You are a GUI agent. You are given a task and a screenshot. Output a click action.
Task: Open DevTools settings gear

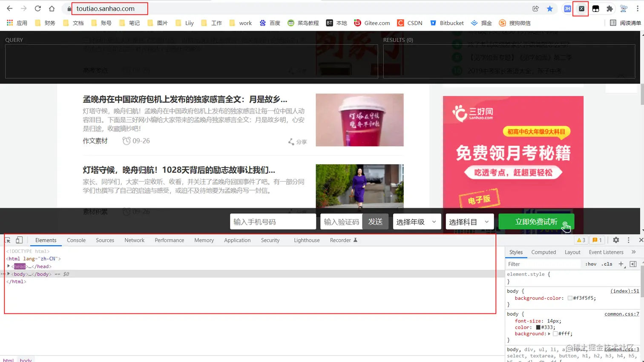616,240
